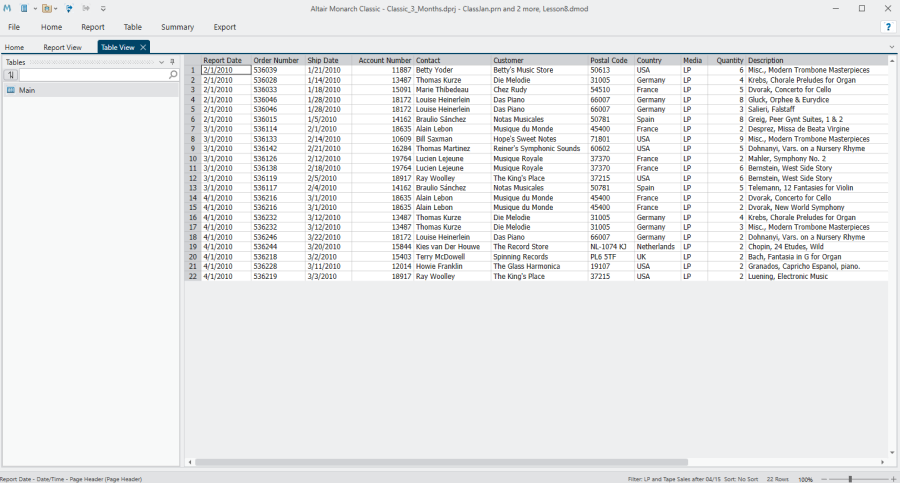
Task: Open the Report ribbon tab
Action: tap(92, 27)
